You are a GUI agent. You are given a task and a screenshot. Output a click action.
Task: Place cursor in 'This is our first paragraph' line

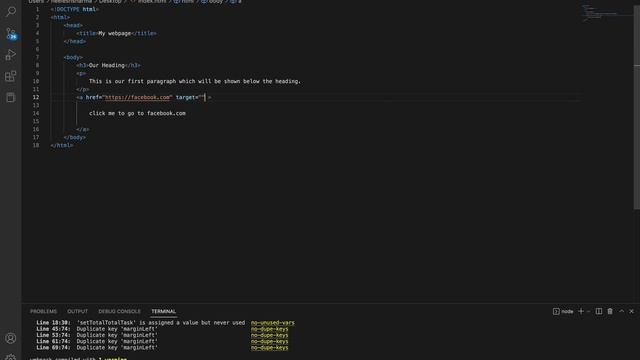pos(195,81)
